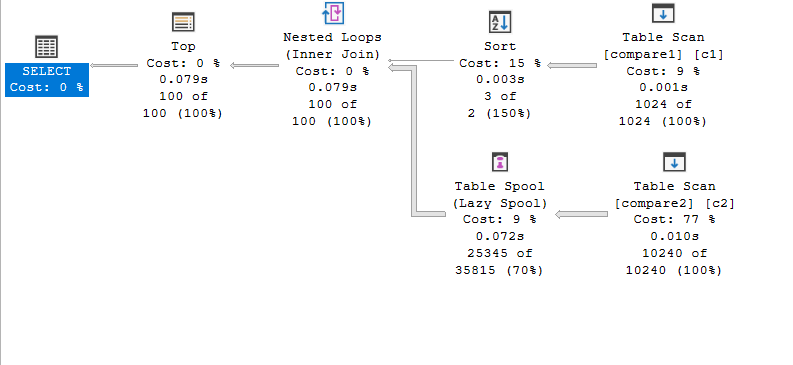Select the '[compare2] [c2]' table name text

pyautogui.click(x=675, y=203)
